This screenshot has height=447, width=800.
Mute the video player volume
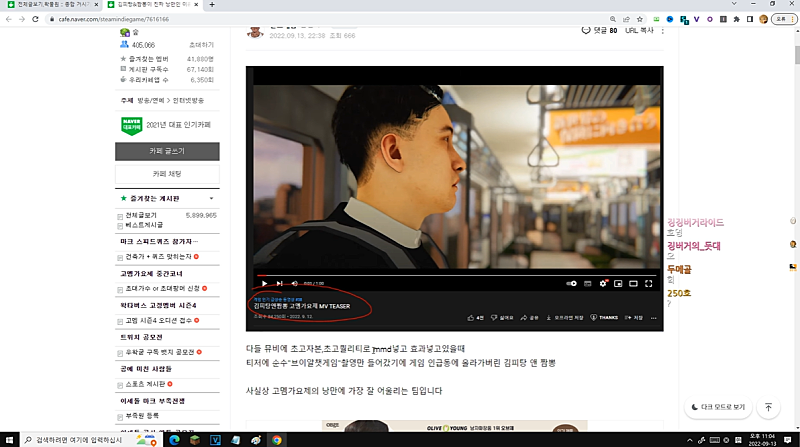pos(294,283)
